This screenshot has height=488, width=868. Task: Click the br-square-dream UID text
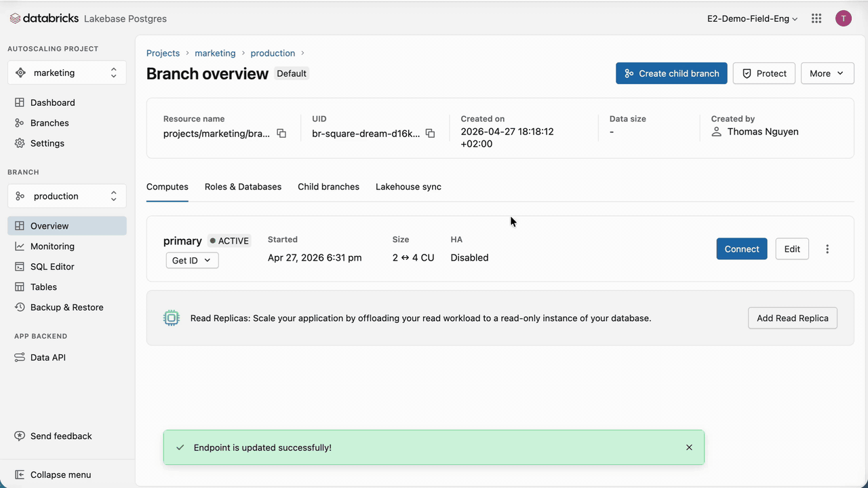coord(366,134)
